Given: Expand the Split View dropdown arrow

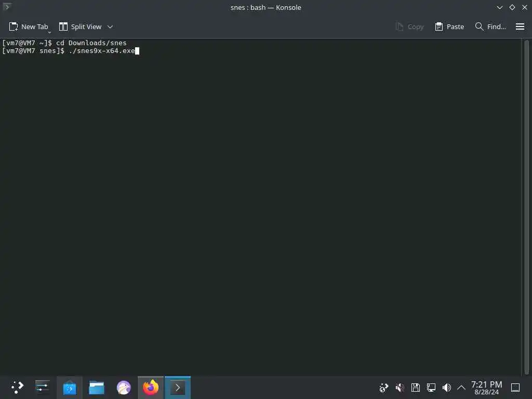Looking at the screenshot, I should pyautogui.click(x=110, y=27).
